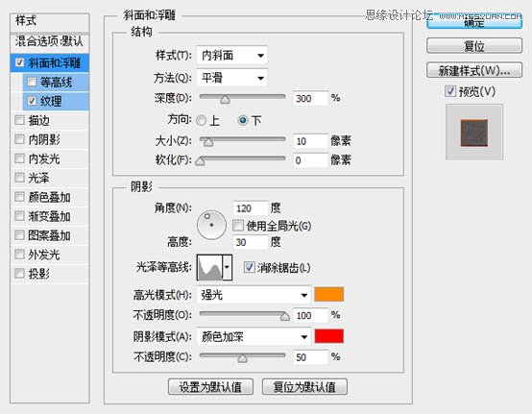Select the 内阴影 row label
Screen dimensions: 532x414
[x=44, y=139]
